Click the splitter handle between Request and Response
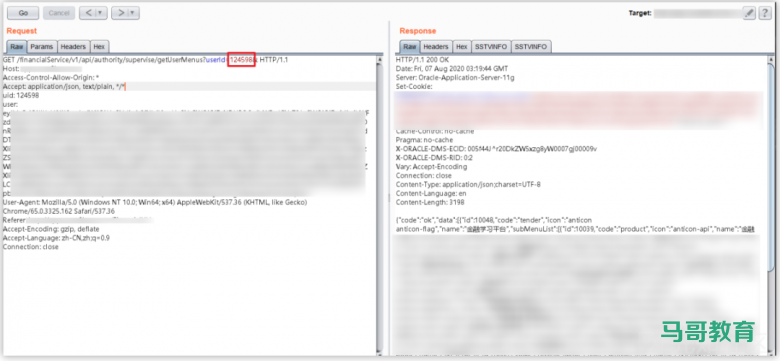This screenshot has width=780, height=361. tap(389, 198)
